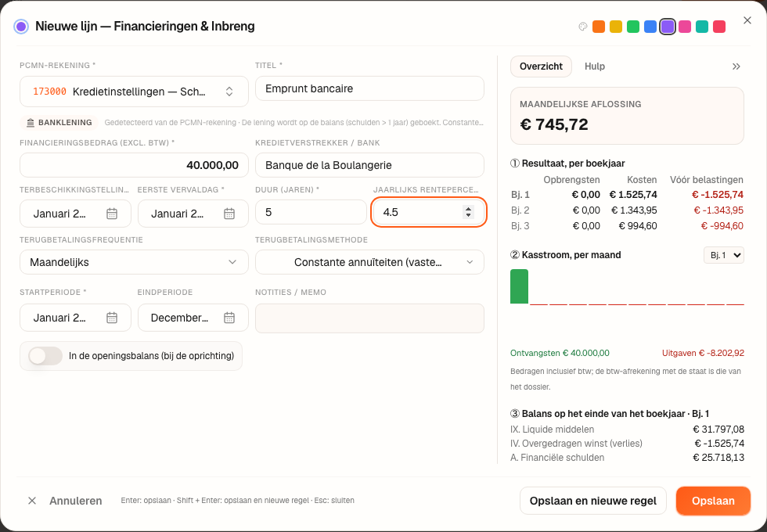The height and width of the screenshot is (532, 767).
Task: Select the Bj. 2 result row
Action: [627, 210]
